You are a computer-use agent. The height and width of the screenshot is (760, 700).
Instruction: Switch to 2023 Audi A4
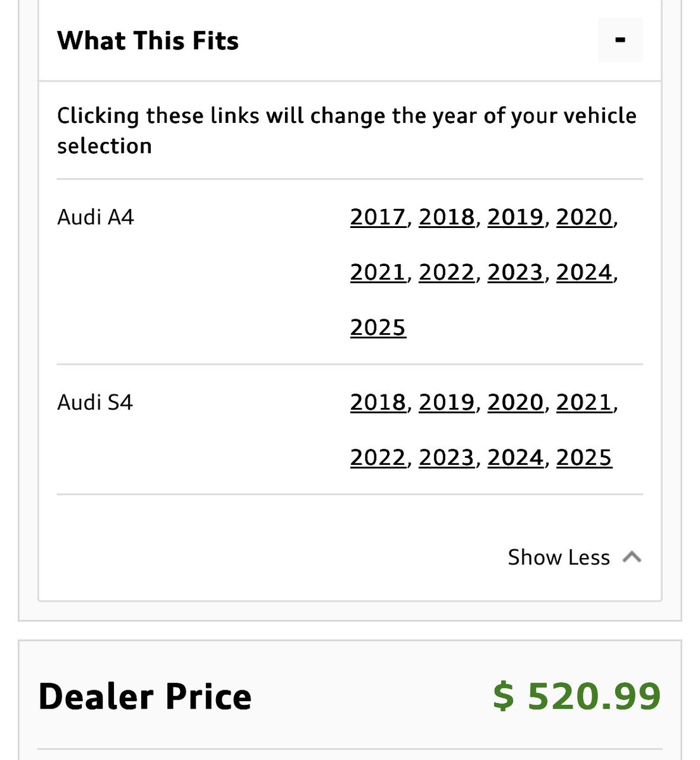coord(515,272)
